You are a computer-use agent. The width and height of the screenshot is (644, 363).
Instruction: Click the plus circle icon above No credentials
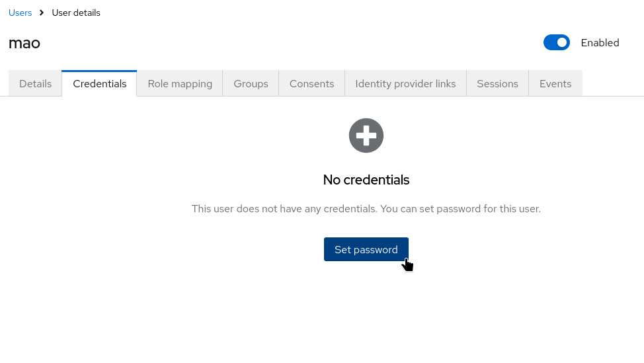pos(366,136)
